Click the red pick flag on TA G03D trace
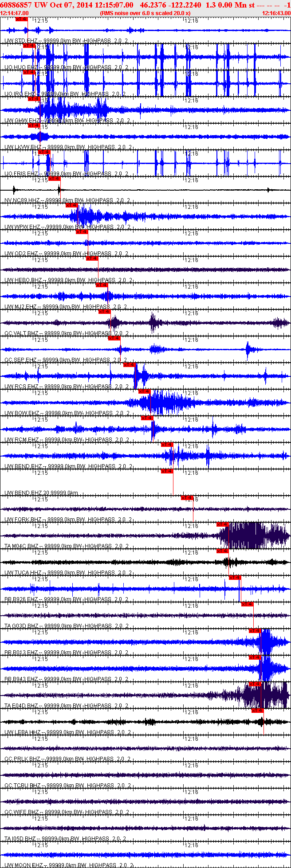Viewport: 291px width, 868px height. pos(247,604)
